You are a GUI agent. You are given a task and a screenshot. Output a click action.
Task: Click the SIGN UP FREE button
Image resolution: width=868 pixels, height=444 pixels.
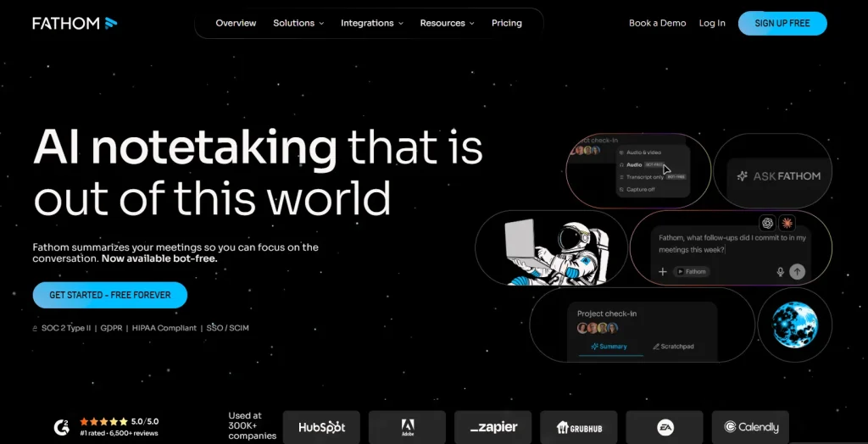coord(782,23)
